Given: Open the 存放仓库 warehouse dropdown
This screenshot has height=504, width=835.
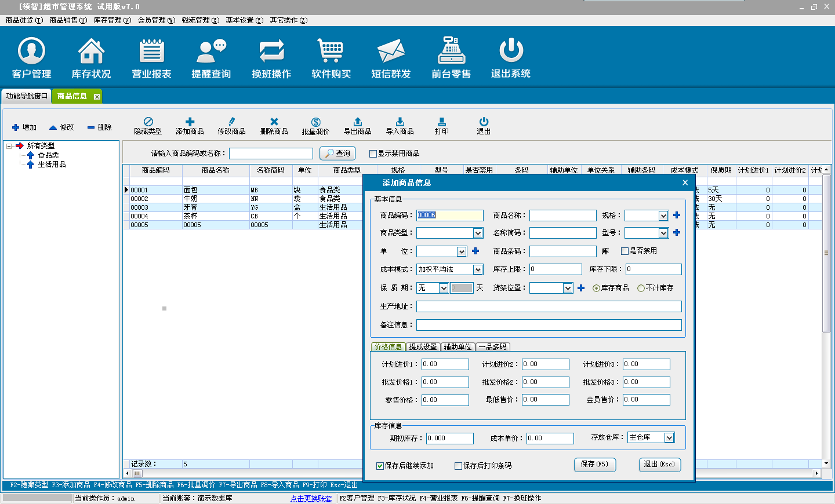Looking at the screenshot, I should point(669,437).
